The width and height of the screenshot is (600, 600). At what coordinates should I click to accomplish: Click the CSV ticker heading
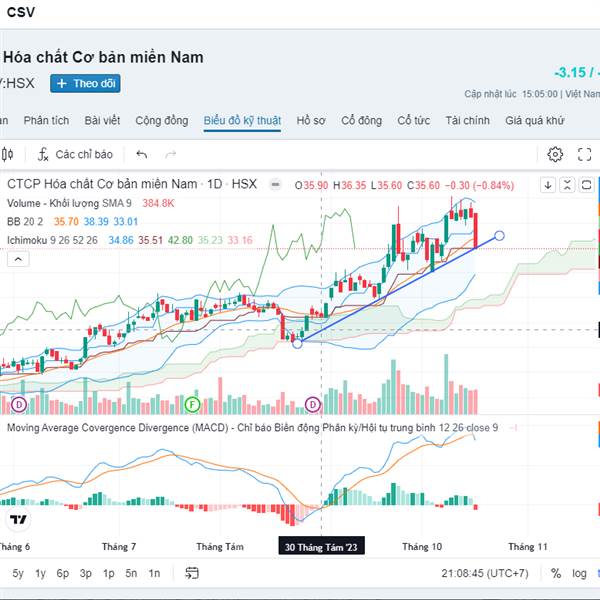21,12
